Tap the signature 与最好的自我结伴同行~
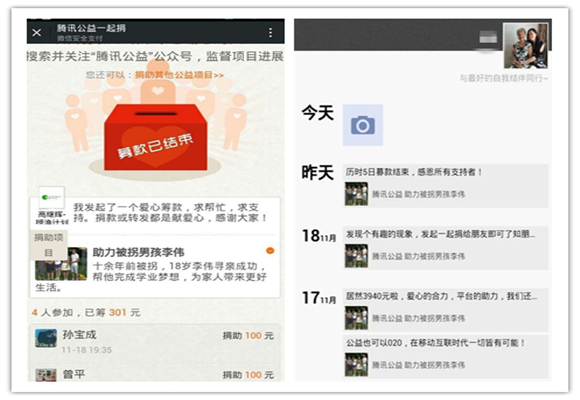 click(x=504, y=78)
